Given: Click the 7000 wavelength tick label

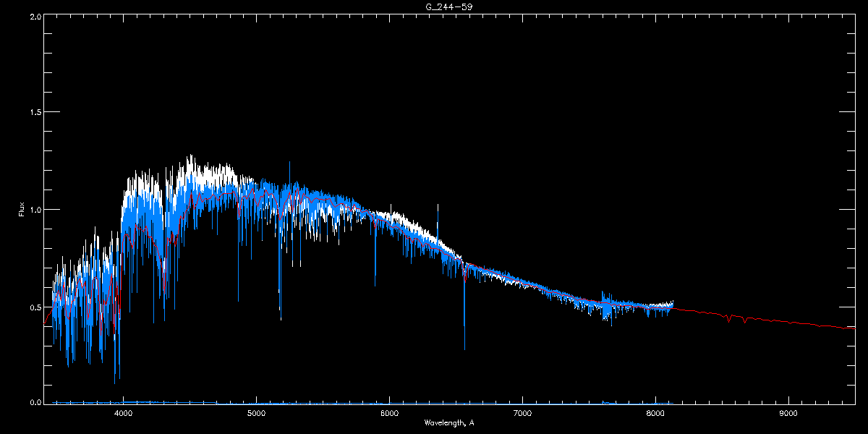Looking at the screenshot, I should [x=522, y=414].
